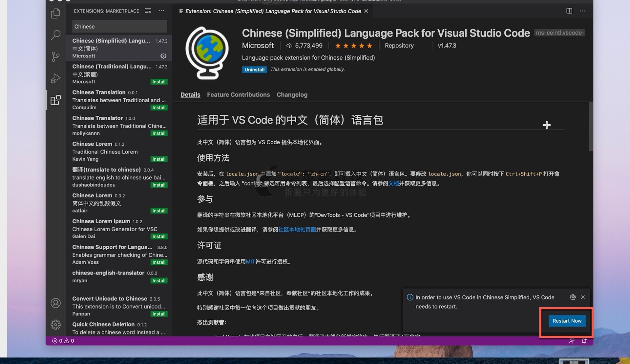Click Restart Now button

coord(567,321)
